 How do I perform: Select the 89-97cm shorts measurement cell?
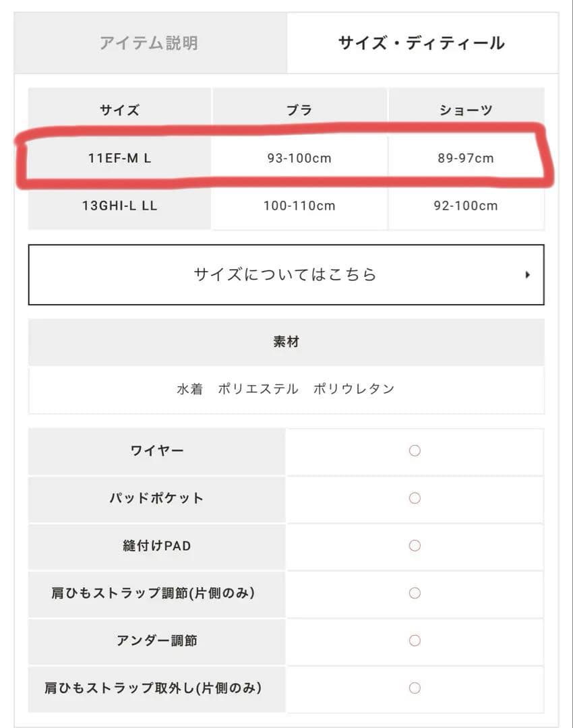tap(466, 158)
